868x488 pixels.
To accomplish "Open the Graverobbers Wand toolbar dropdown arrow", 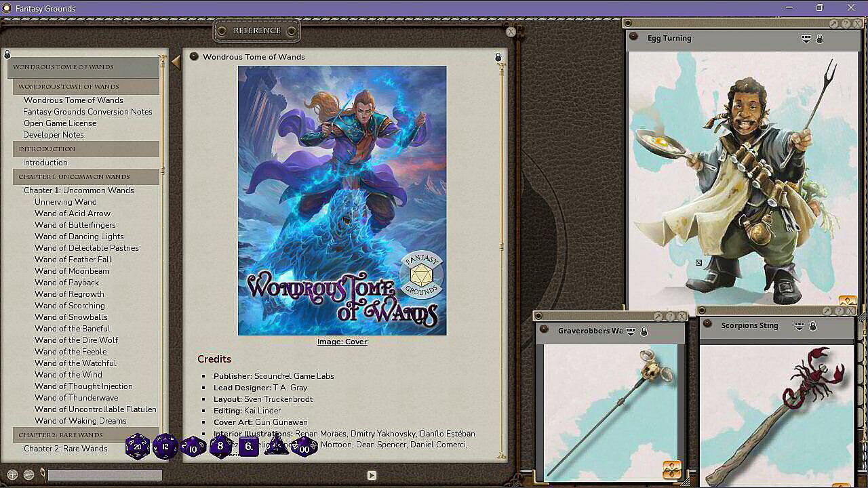I will tap(631, 331).
